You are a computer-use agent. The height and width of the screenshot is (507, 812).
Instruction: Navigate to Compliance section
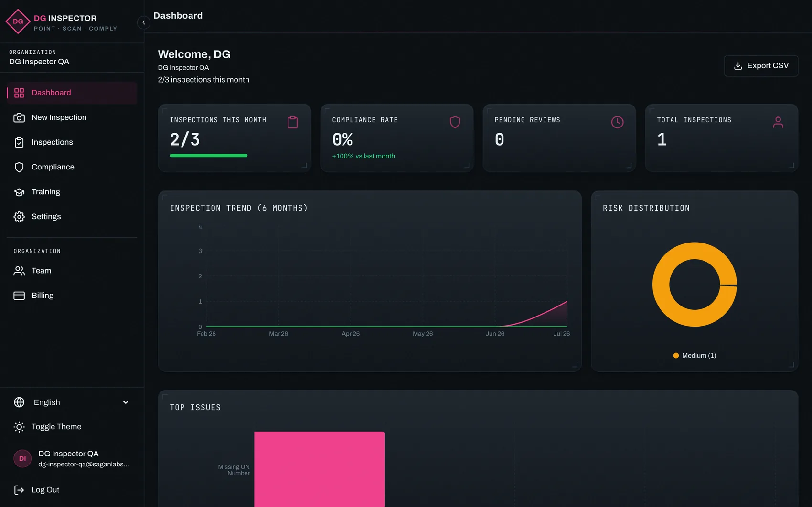click(x=72, y=167)
